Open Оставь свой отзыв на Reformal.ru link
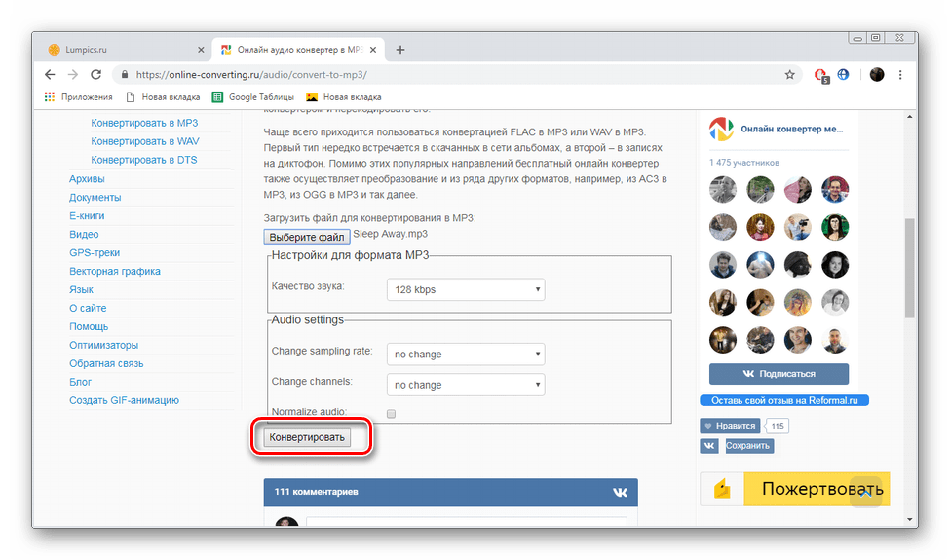Viewport: 950px width, 560px height. [x=784, y=400]
